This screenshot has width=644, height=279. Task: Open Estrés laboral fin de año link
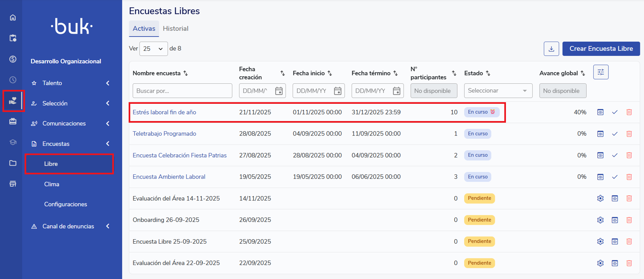(164, 112)
